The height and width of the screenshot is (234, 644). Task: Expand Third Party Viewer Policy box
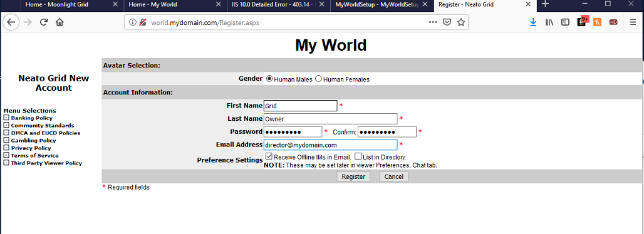[x=6, y=163]
